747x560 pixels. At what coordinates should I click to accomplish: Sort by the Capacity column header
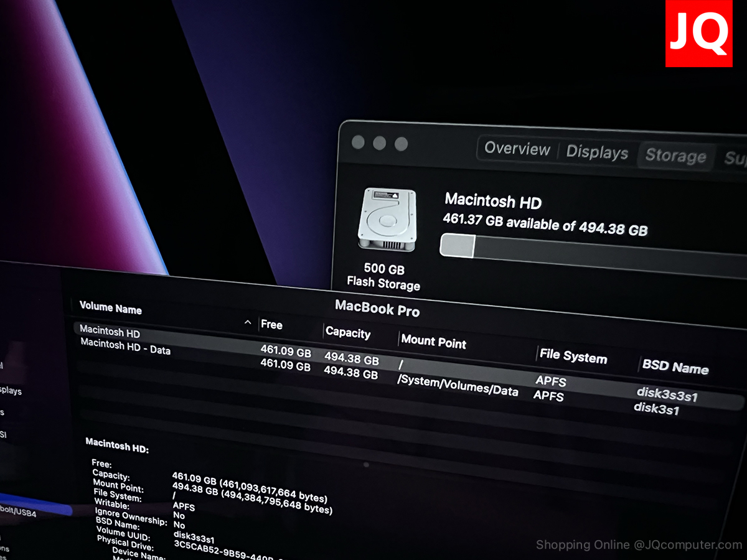pyautogui.click(x=348, y=332)
